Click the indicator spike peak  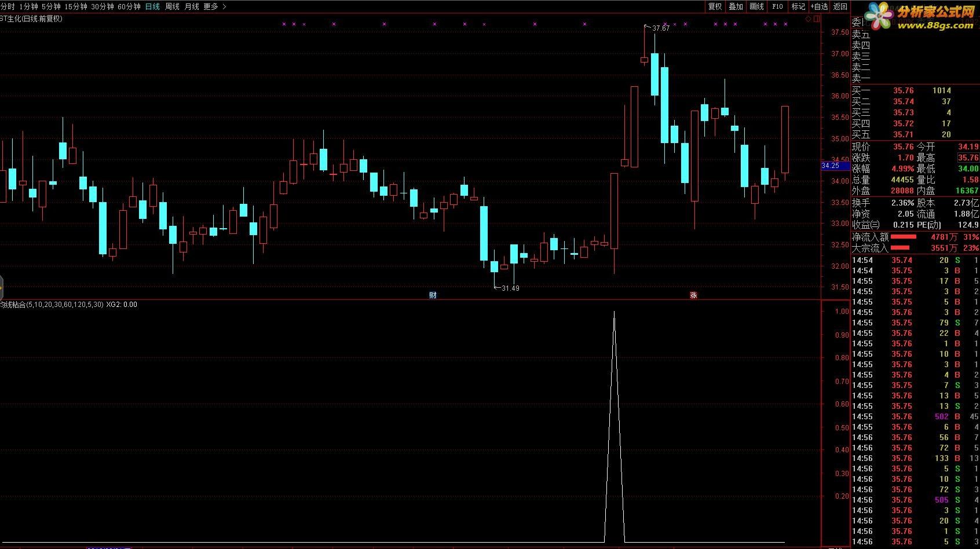614,313
